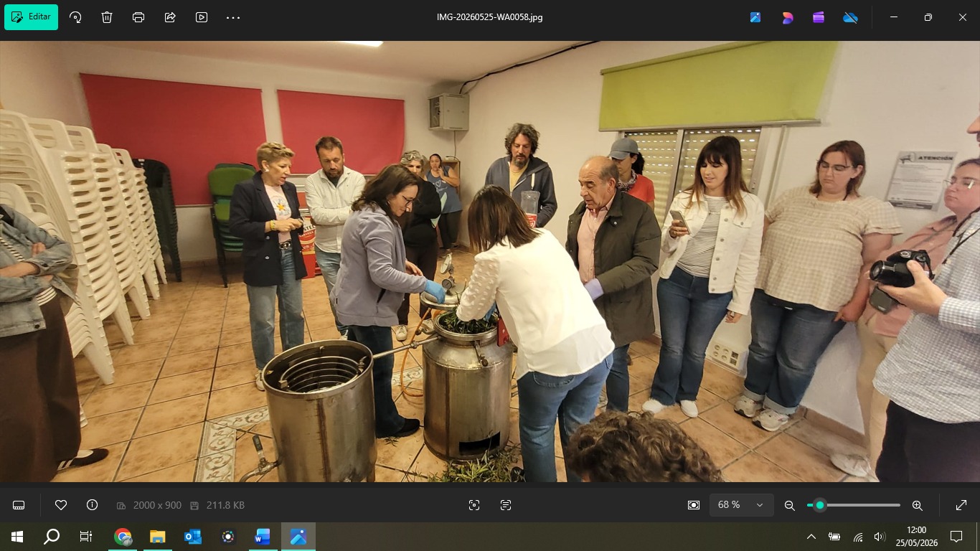Enter full screen with the expand arrows icon

pos(961,505)
